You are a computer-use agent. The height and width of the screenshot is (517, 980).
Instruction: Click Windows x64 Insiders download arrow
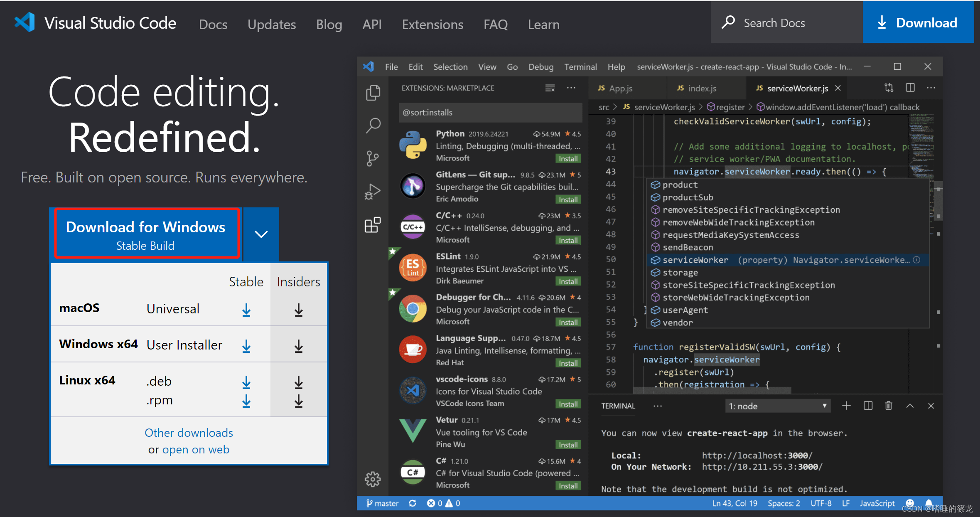[x=299, y=346]
